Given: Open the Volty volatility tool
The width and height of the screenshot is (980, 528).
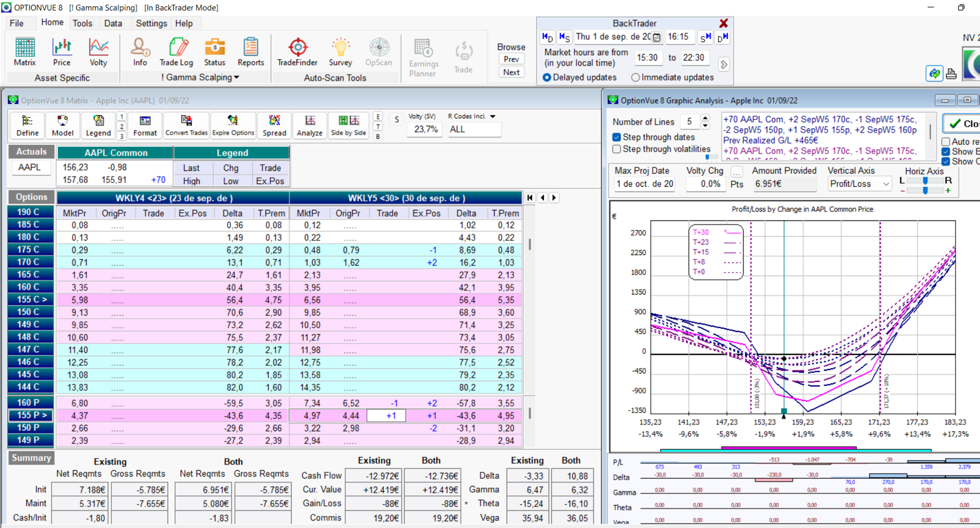Looking at the screenshot, I should (98, 52).
